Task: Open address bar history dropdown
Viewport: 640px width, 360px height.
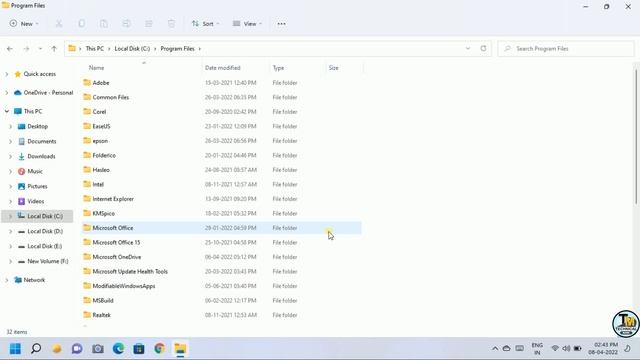Action: 468,49
